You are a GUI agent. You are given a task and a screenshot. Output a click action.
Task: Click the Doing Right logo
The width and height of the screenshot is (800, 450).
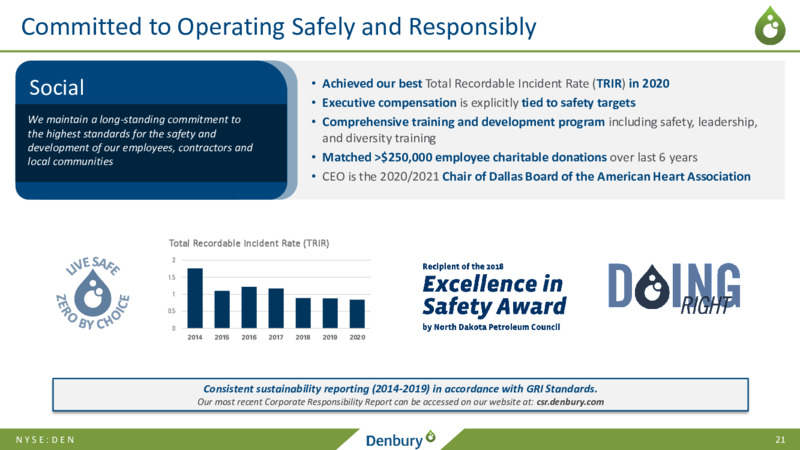(674, 289)
